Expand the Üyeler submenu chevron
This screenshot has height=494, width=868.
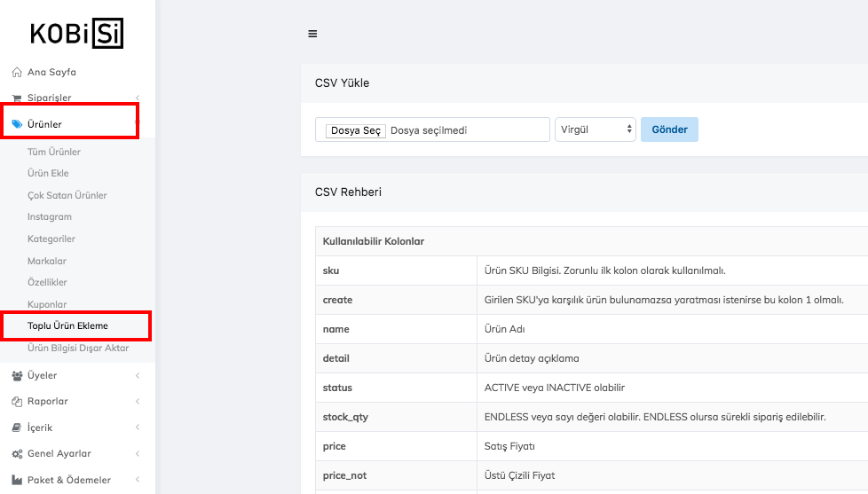(137, 376)
